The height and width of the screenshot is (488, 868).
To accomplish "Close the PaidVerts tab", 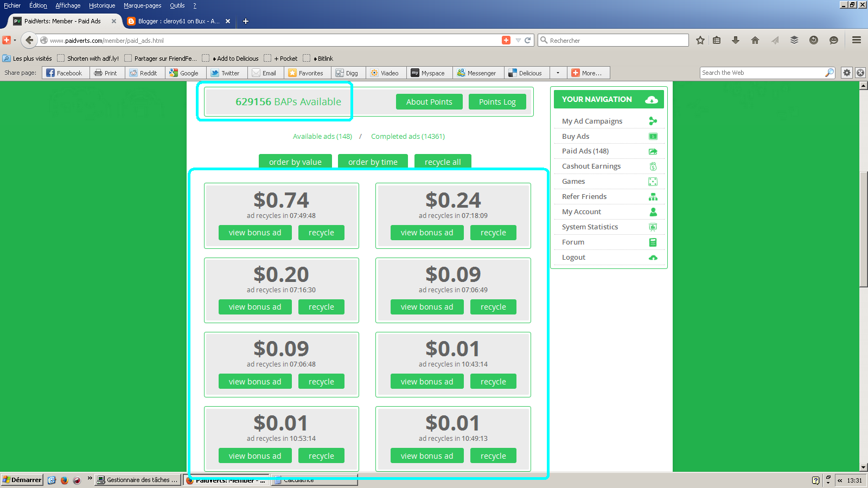I will tap(114, 21).
